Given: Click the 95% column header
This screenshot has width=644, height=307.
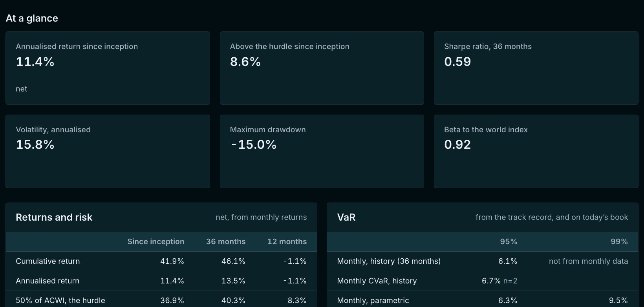Looking at the screenshot, I should (x=509, y=242).
